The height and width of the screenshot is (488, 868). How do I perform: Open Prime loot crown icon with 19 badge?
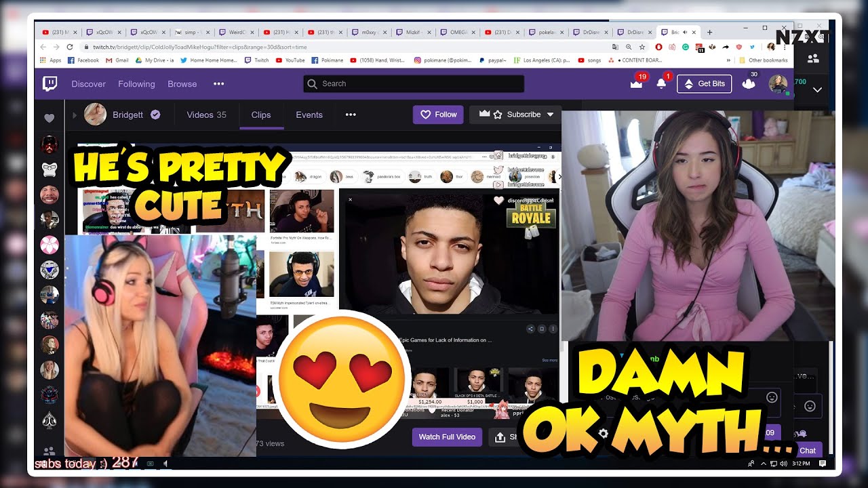[636, 84]
